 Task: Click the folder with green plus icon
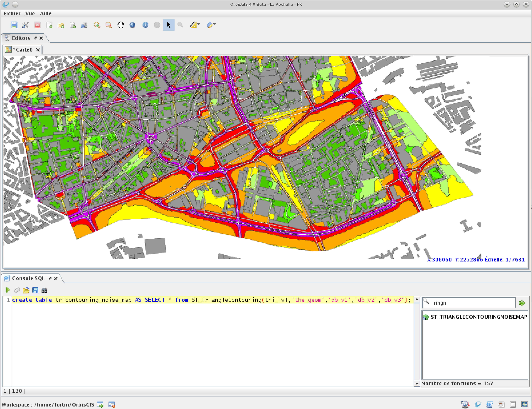(61, 25)
